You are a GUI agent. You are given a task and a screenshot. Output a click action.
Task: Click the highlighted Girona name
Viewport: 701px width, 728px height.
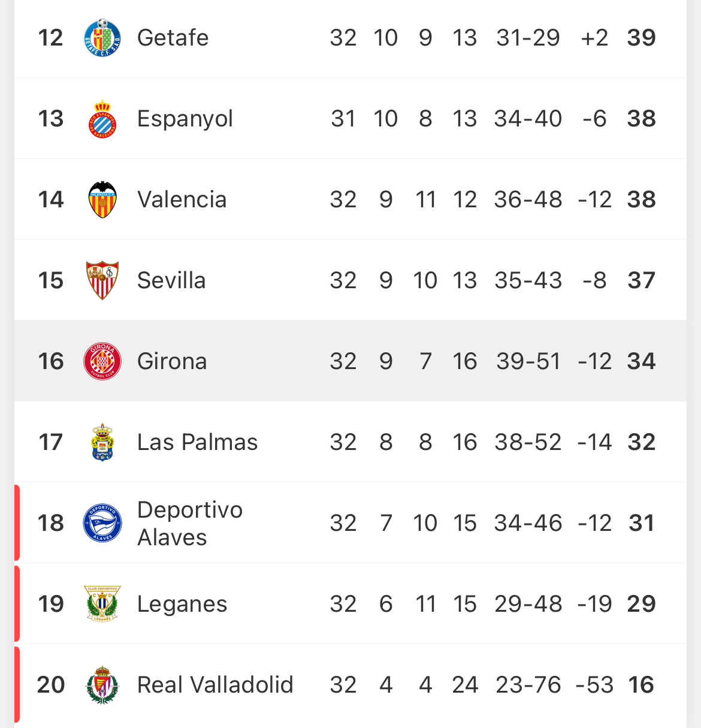(172, 361)
